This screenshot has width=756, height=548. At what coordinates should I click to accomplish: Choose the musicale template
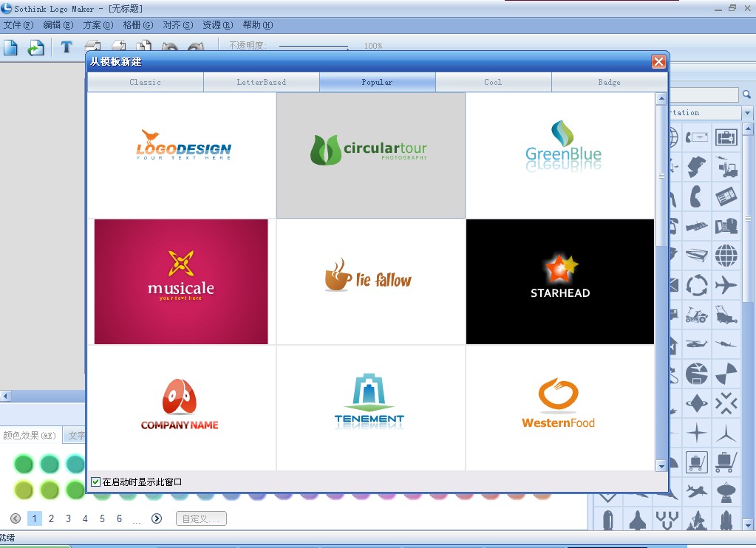pyautogui.click(x=181, y=282)
